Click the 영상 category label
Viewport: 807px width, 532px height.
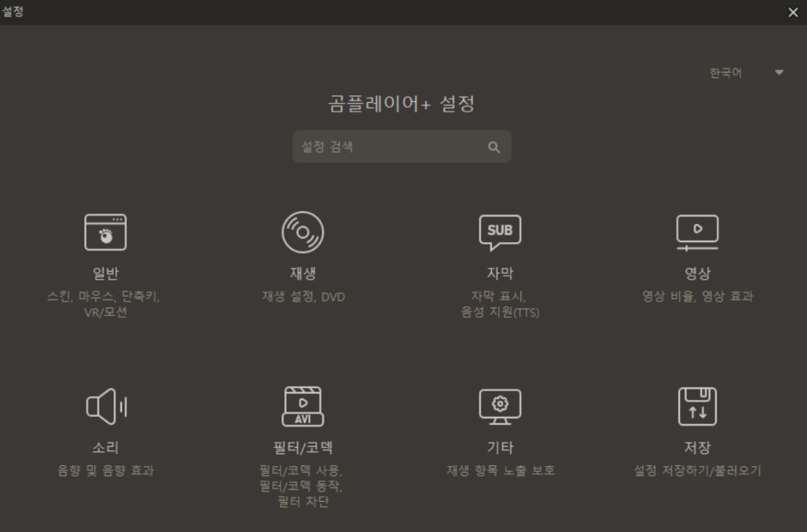coord(698,273)
